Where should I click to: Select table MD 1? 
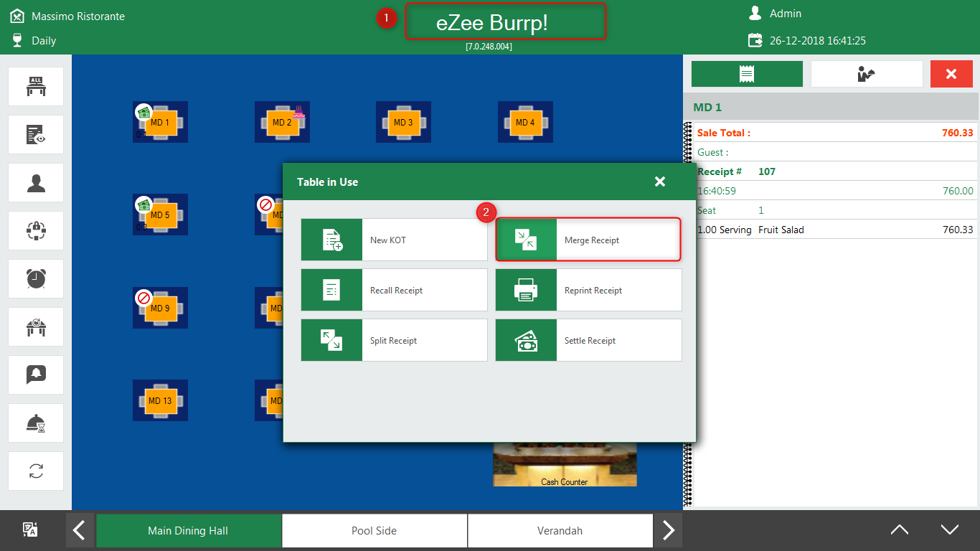coord(160,122)
